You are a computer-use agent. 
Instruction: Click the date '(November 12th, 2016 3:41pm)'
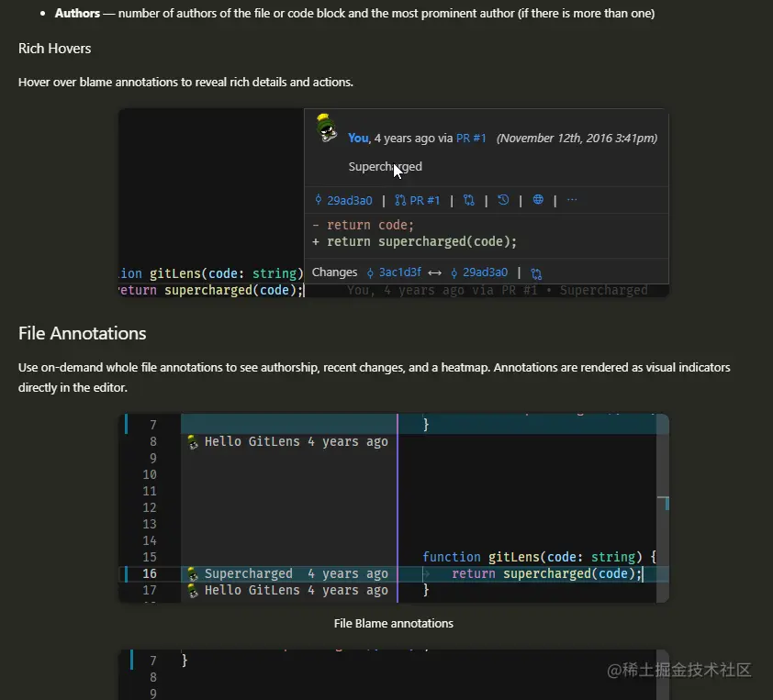(x=577, y=139)
